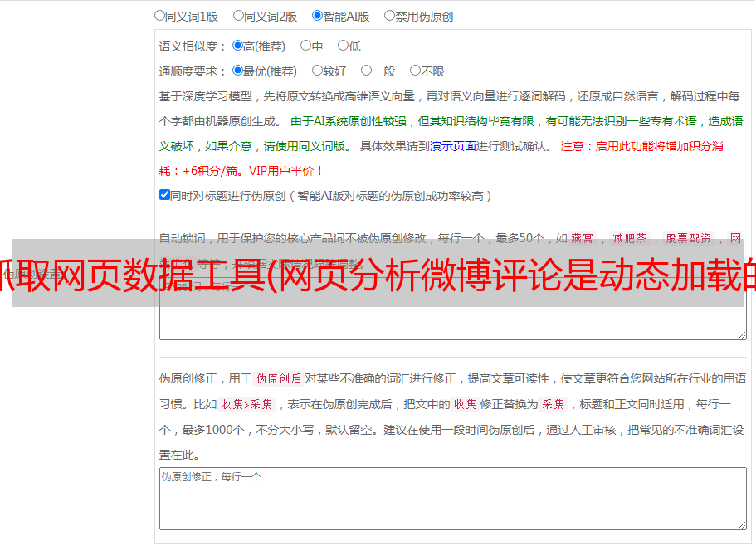Toggle 同时对标题进行伪原创 checkbox
This screenshot has height=546, width=756.
tap(164, 195)
